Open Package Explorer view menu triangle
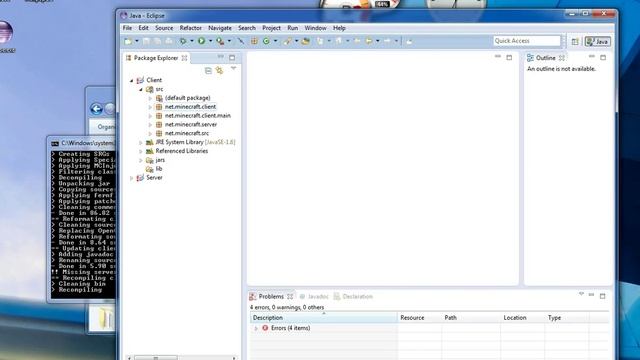Viewport: 640px width, 360px height. [x=233, y=69]
